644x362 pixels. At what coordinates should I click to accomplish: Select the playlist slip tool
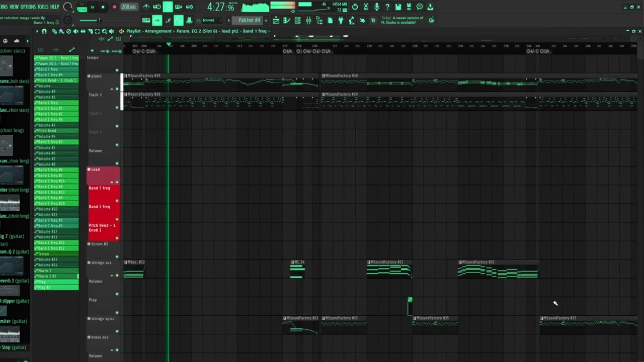pos(83,31)
